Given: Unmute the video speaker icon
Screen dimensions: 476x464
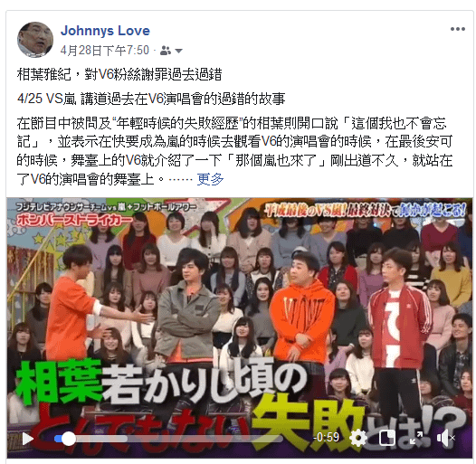Looking at the screenshot, I should (445, 438).
